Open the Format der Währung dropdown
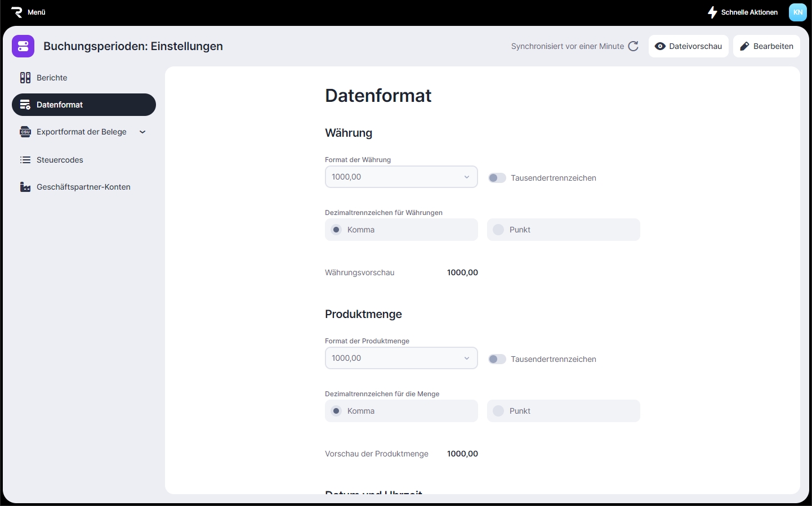This screenshot has height=506, width=812. [x=401, y=177]
